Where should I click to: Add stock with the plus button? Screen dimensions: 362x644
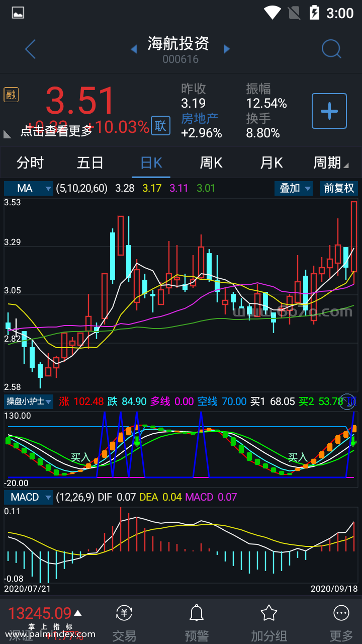329,111
